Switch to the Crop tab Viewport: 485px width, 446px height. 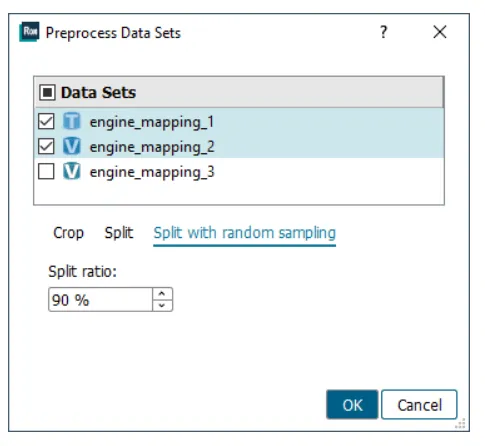tap(68, 233)
